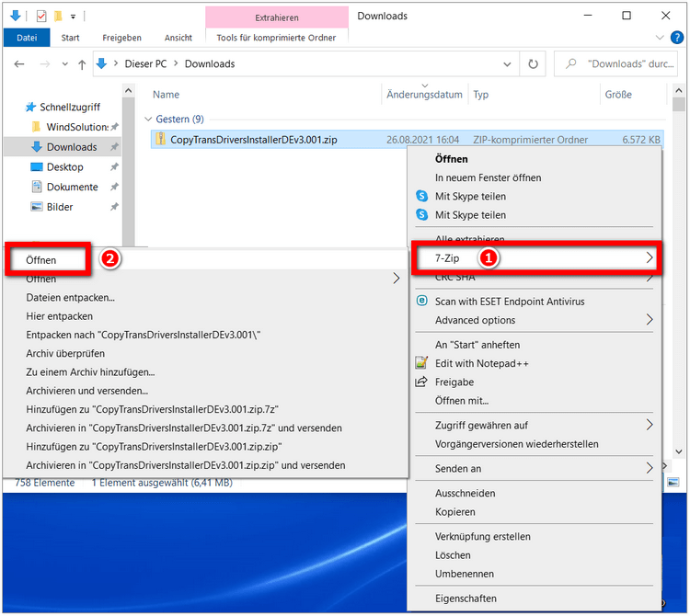690x616 pixels.
Task: Expand Zugriff gewähren auf submenu
Action: tap(535, 425)
